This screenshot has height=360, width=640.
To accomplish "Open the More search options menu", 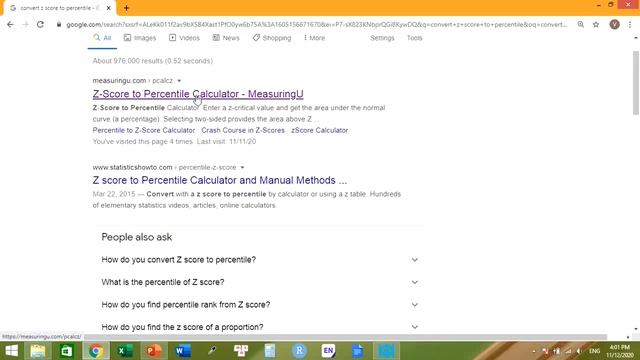I will click(x=314, y=38).
